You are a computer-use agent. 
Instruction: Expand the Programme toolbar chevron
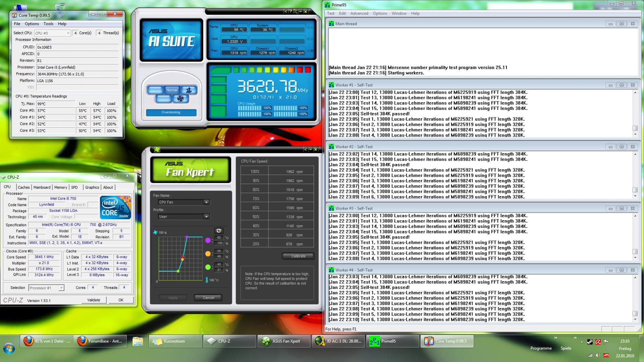556,338
